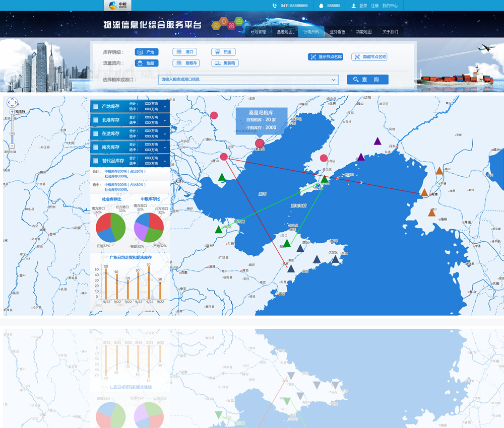Open the 选择粮库或港口 dropdown list

(x=334, y=80)
